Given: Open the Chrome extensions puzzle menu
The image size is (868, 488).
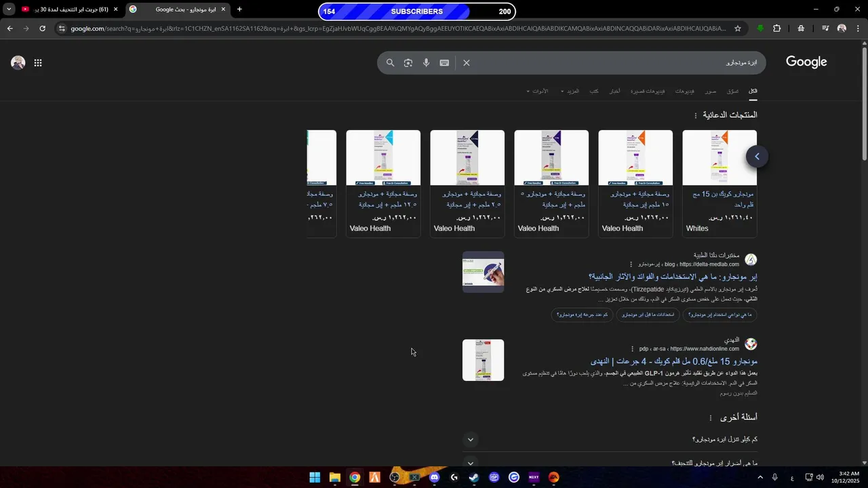Looking at the screenshot, I should coord(777,28).
